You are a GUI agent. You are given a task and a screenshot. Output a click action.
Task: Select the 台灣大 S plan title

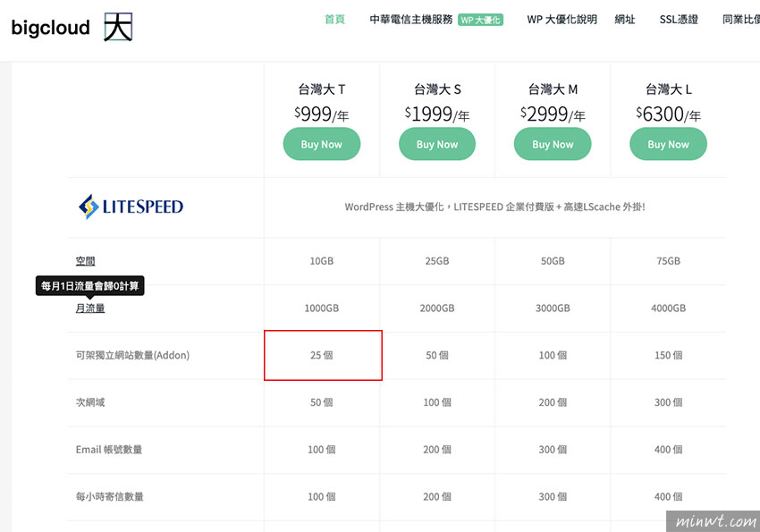click(437, 89)
